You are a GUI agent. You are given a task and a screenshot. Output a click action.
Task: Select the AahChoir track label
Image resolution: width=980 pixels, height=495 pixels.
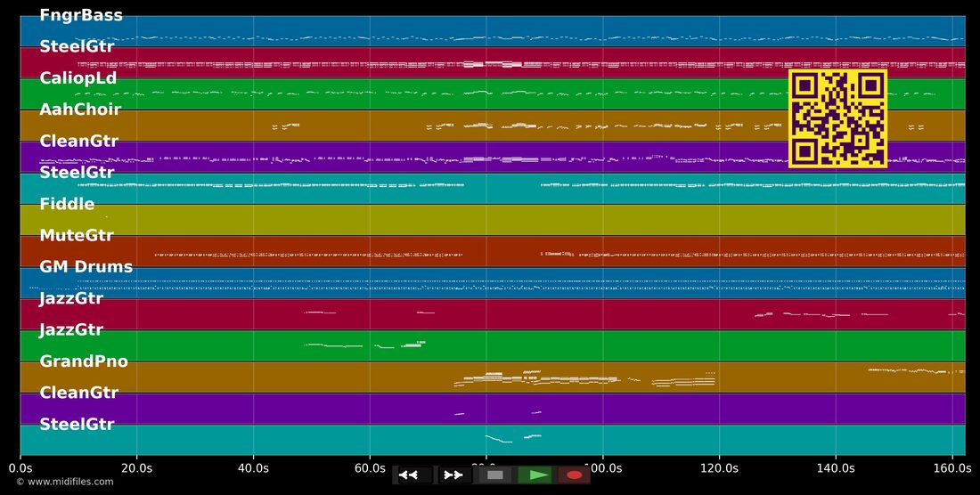pyautogui.click(x=80, y=110)
